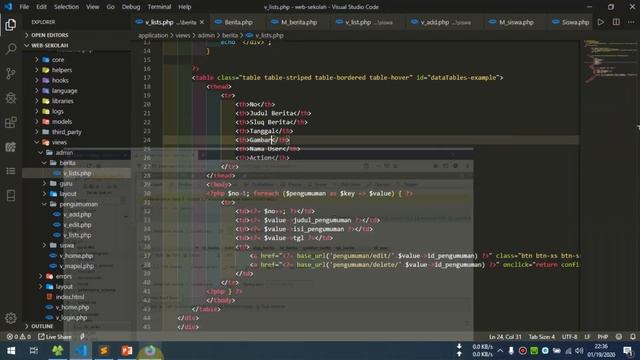Start a Live Share session
This screenshot has width=640, height=360.
click(55, 337)
